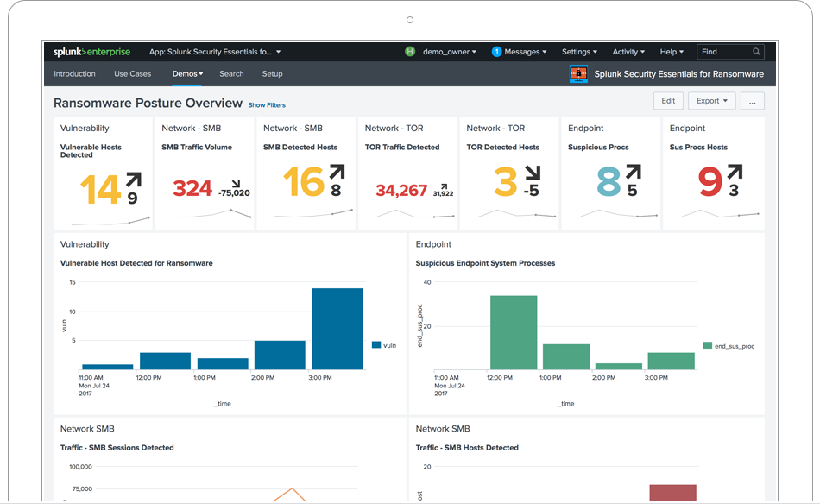Open the Search tab
Image resolution: width=820 pixels, height=504 pixels.
[231, 73]
